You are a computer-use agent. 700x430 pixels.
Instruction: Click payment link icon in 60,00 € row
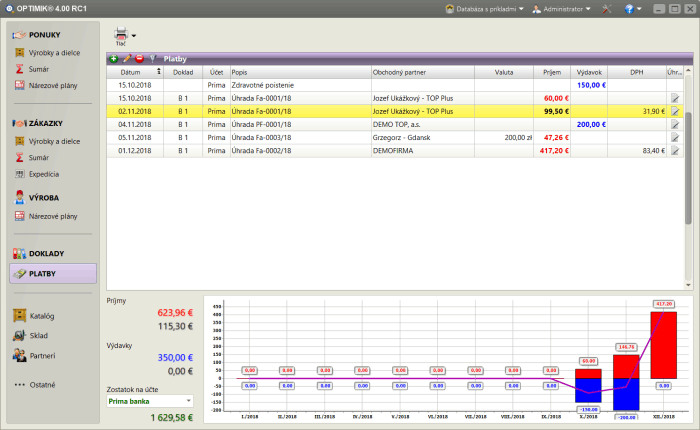pyautogui.click(x=675, y=98)
